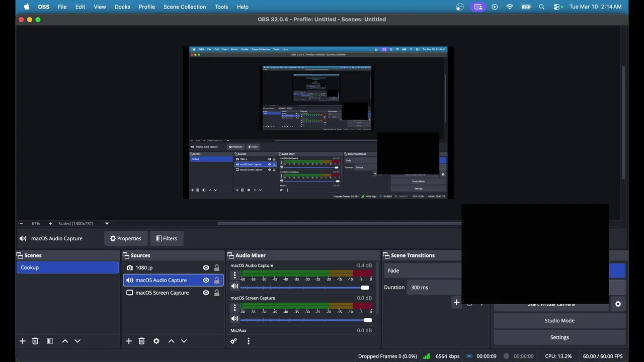Lock the macOS Audio Capture source

coord(217,280)
